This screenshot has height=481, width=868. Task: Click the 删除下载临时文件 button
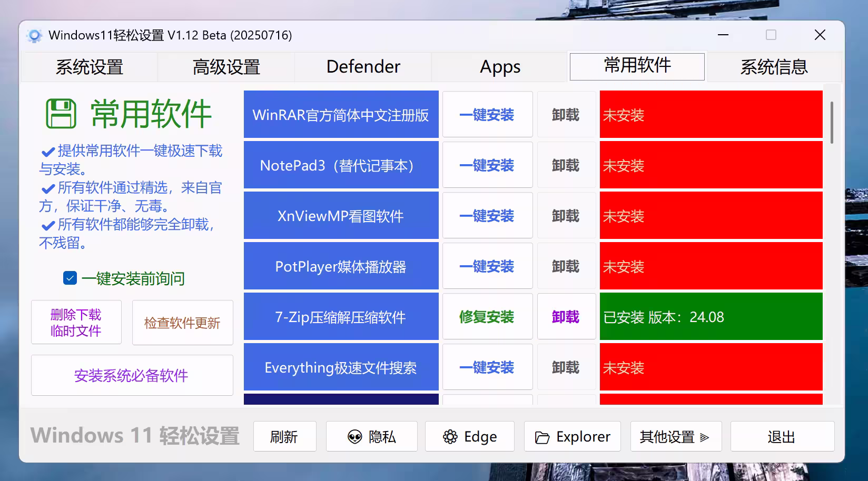tap(76, 323)
